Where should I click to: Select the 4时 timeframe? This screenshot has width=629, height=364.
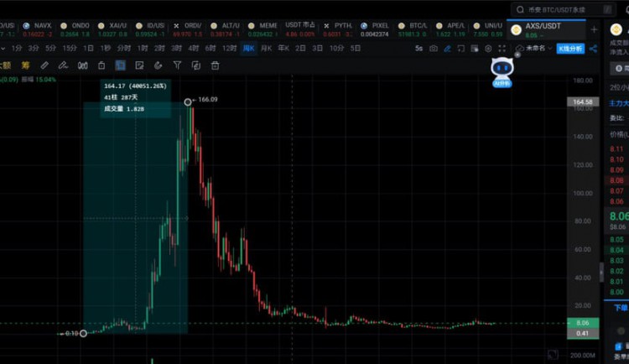(194, 48)
